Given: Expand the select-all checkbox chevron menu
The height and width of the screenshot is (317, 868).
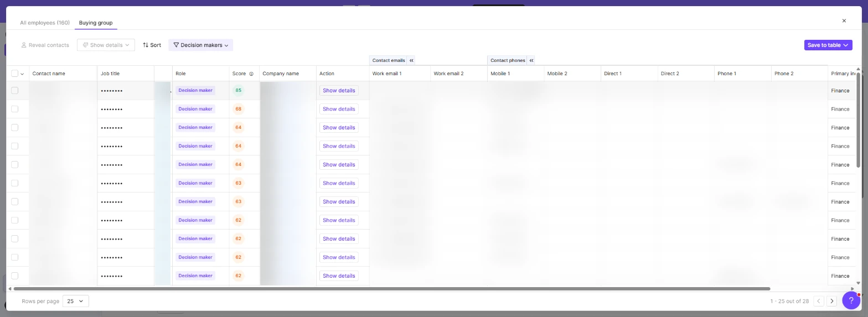Looking at the screenshot, I should point(22,74).
